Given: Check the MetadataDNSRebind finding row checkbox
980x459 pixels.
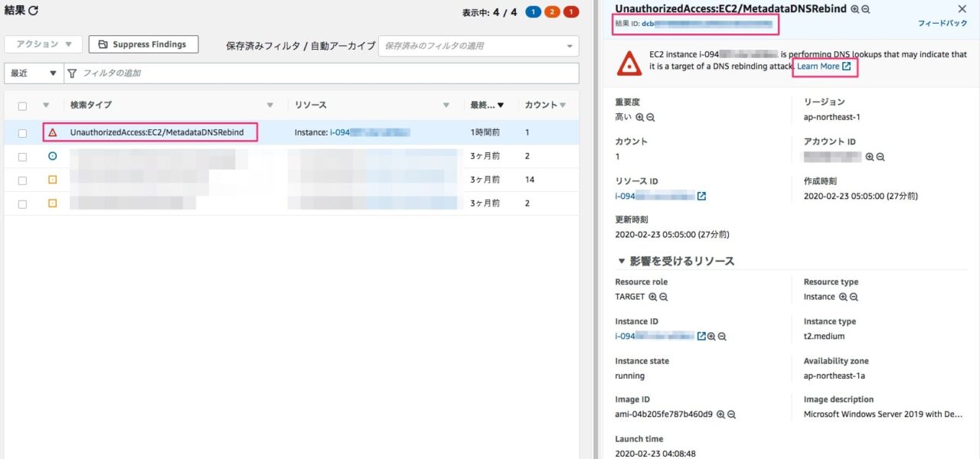Looking at the screenshot, I should pos(22,133).
